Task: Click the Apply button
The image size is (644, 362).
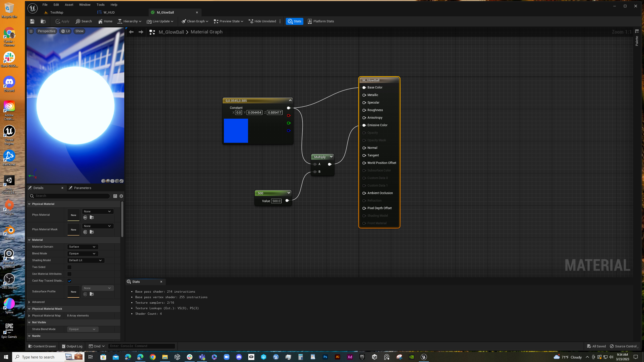Action: pyautogui.click(x=62, y=21)
